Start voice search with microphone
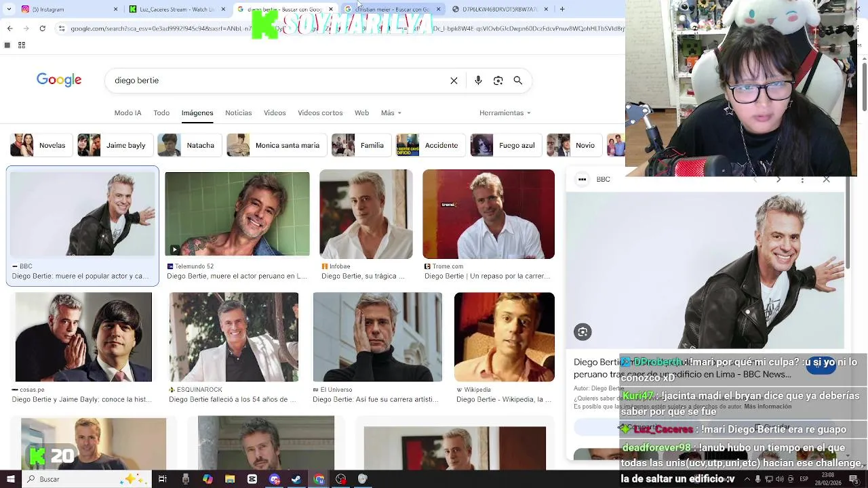The image size is (868, 488). pos(478,81)
